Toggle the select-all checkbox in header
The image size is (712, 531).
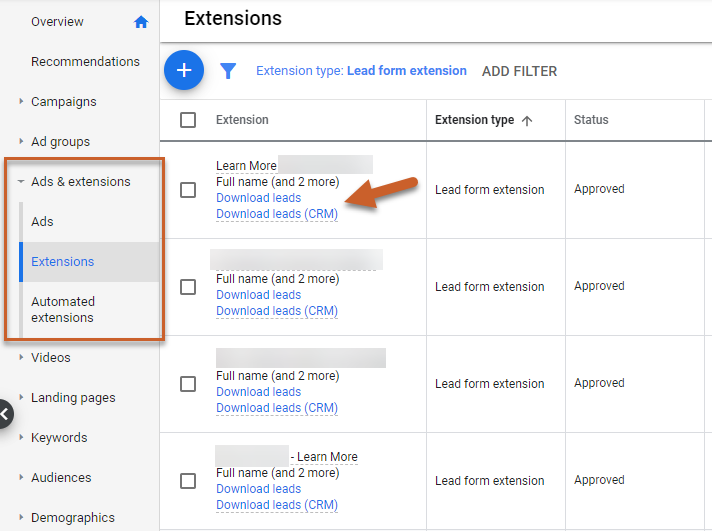click(x=188, y=120)
